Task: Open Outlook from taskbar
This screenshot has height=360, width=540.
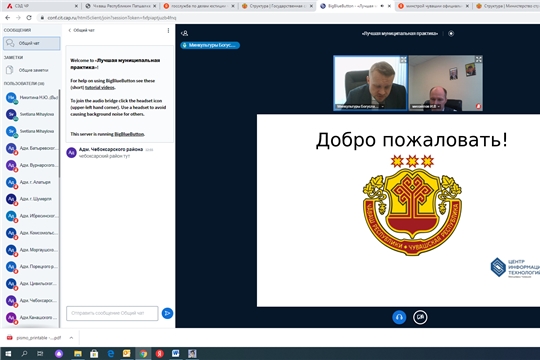Action: click(127, 353)
